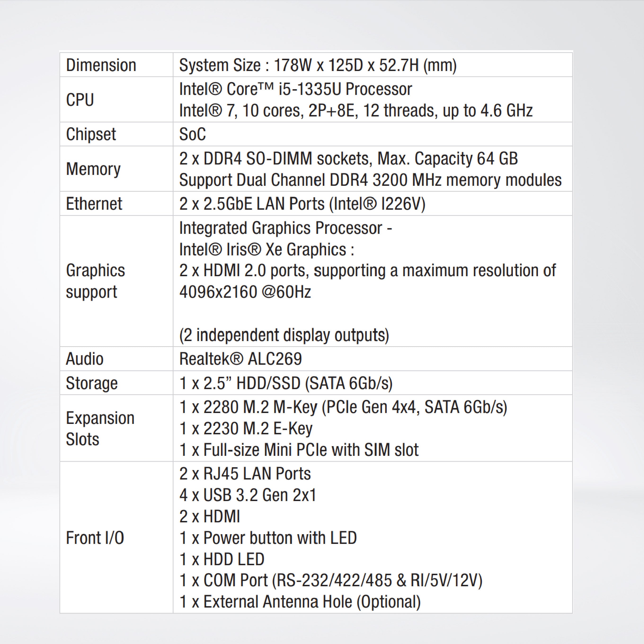
Task: Select the Chipset row label
Action: [91, 134]
